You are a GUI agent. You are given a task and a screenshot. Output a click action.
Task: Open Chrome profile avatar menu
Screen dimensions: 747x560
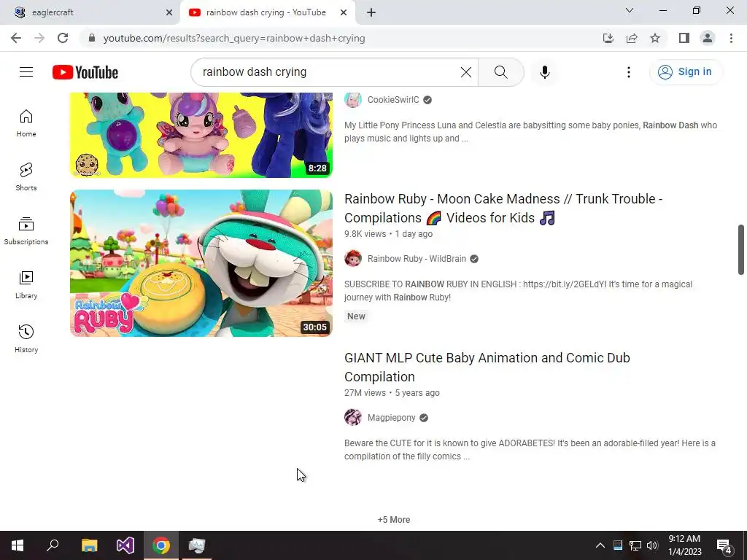[708, 38]
